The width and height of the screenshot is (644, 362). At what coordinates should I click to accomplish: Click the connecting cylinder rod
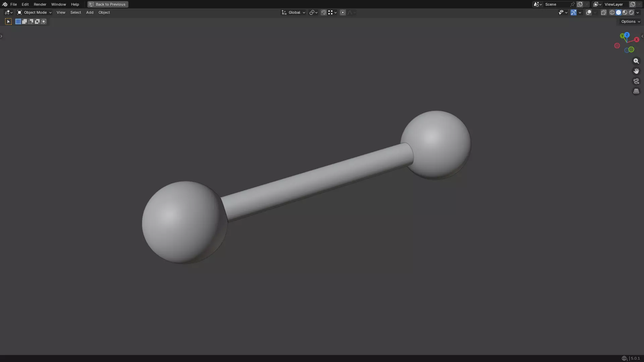[317, 182]
